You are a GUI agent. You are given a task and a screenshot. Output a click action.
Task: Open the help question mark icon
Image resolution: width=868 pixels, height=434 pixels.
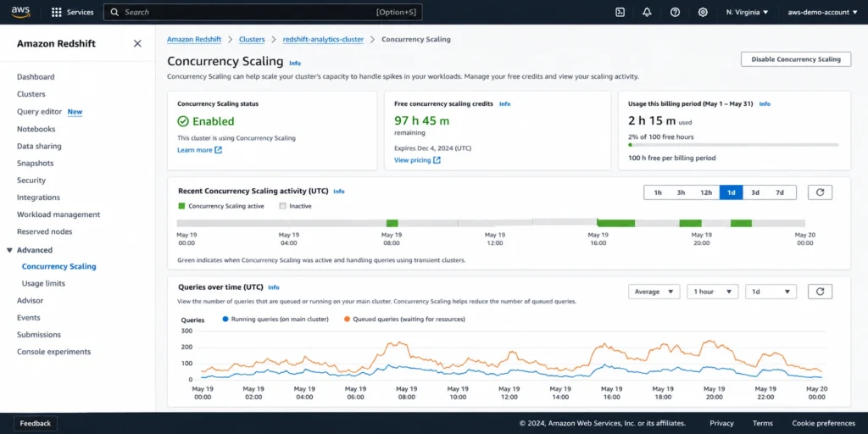(675, 12)
